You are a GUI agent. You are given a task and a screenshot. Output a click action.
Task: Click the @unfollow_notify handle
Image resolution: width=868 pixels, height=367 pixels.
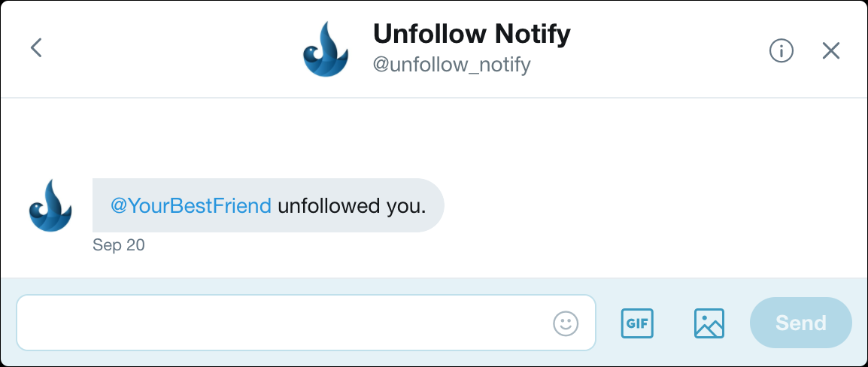[x=451, y=65]
